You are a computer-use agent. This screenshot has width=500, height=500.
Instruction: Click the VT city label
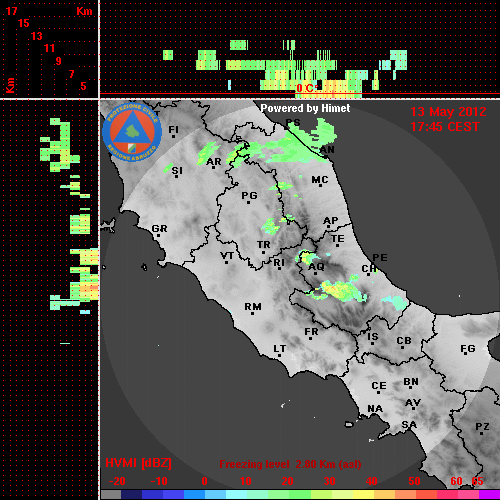(x=227, y=256)
